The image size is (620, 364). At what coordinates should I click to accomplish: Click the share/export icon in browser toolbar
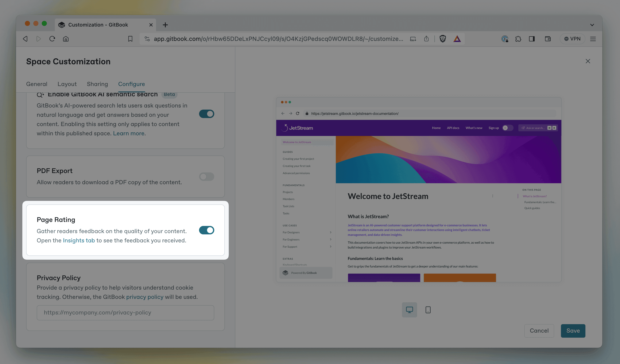coord(427,39)
